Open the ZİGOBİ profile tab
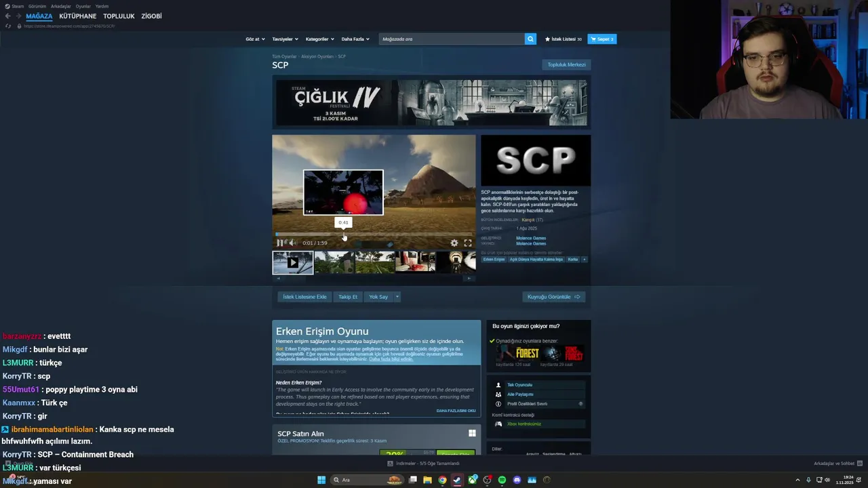The width and height of the screenshot is (868, 488). click(x=151, y=16)
